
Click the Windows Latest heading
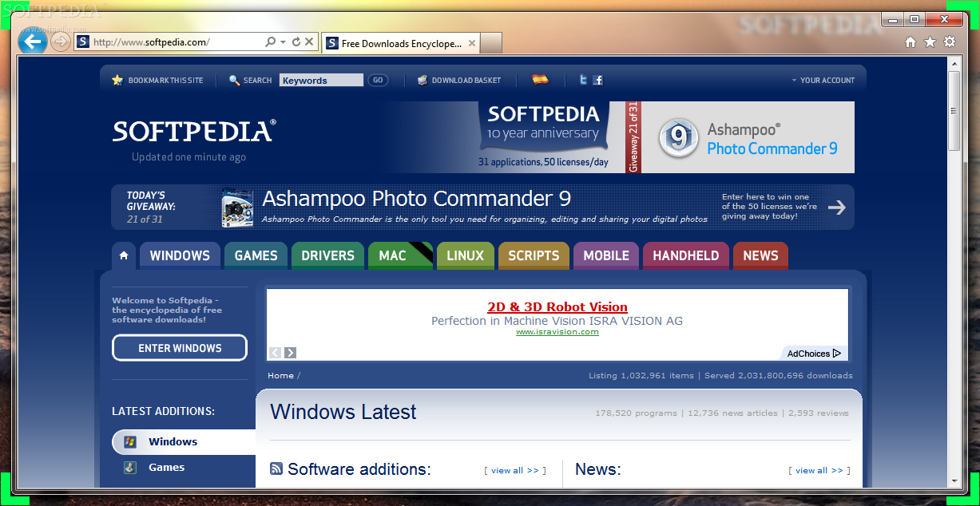pos(343,412)
